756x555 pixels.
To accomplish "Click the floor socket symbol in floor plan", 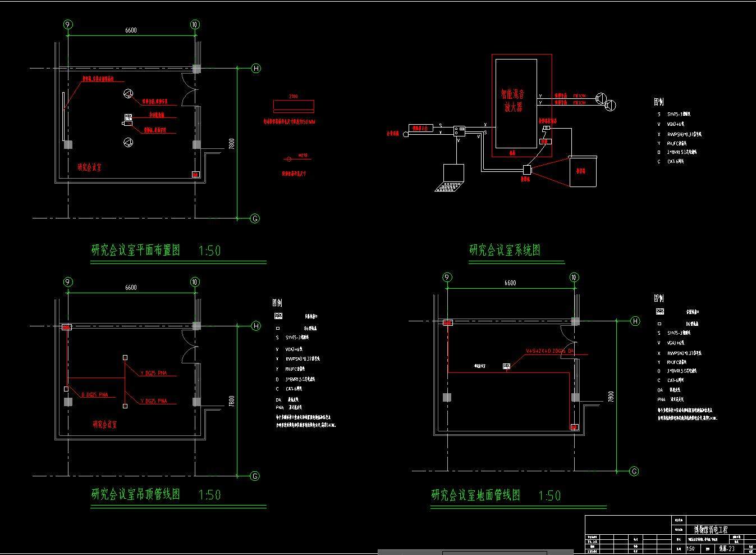I will pyautogui.click(x=506, y=367).
